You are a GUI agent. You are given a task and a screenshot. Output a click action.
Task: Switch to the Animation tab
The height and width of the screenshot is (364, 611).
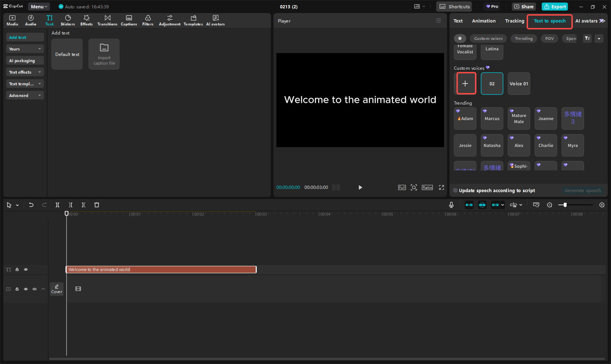[x=483, y=21]
